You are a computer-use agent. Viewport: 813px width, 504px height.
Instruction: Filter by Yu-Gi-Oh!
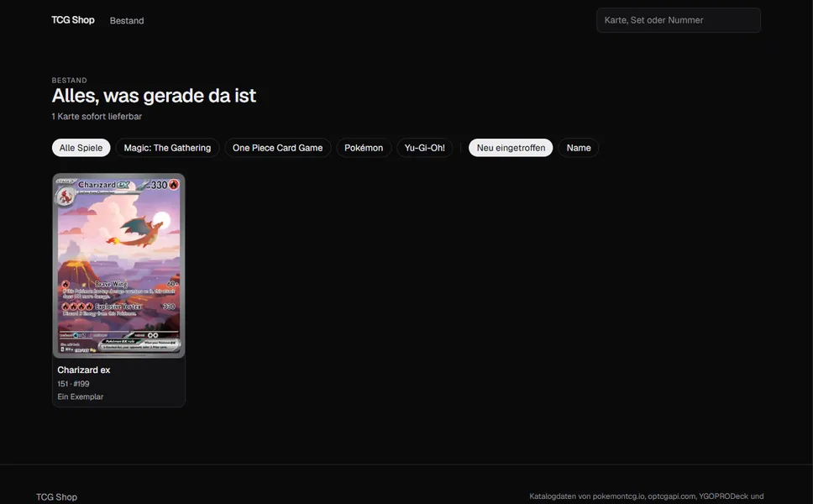(x=425, y=148)
